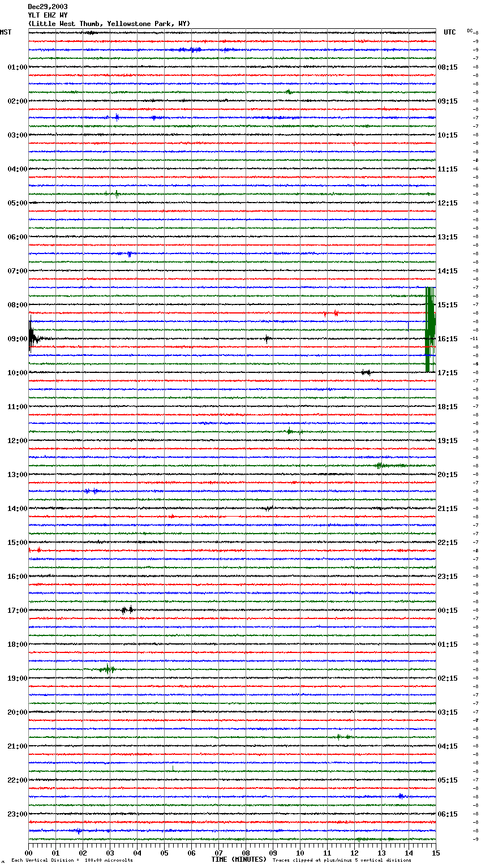This screenshot has width=481, height=868.
Task: Select the 14:00 MST time label
Action: 18,509
